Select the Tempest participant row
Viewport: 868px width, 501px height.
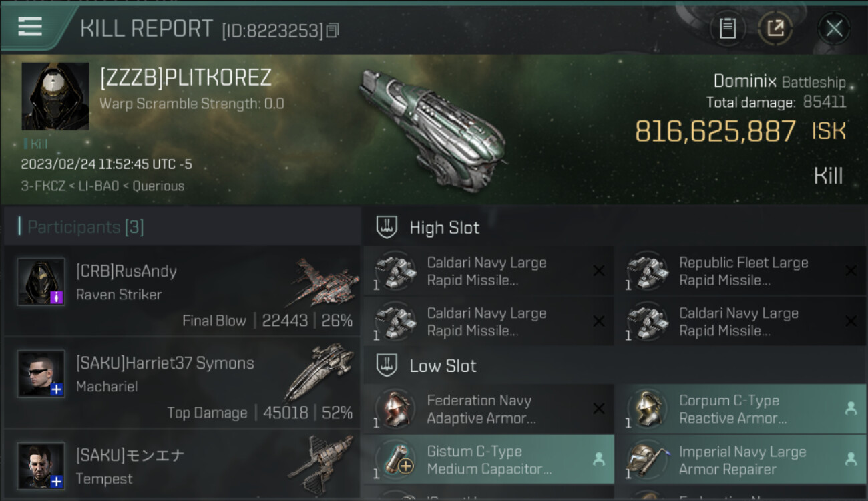pyautogui.click(x=182, y=466)
